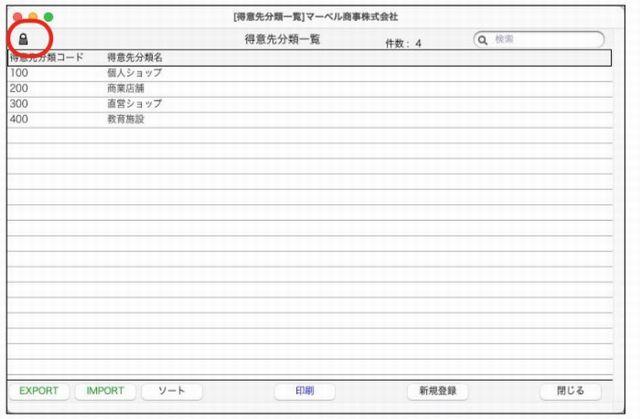The image size is (640, 419).
Task: Open the ソート sort button
Action: point(172,391)
